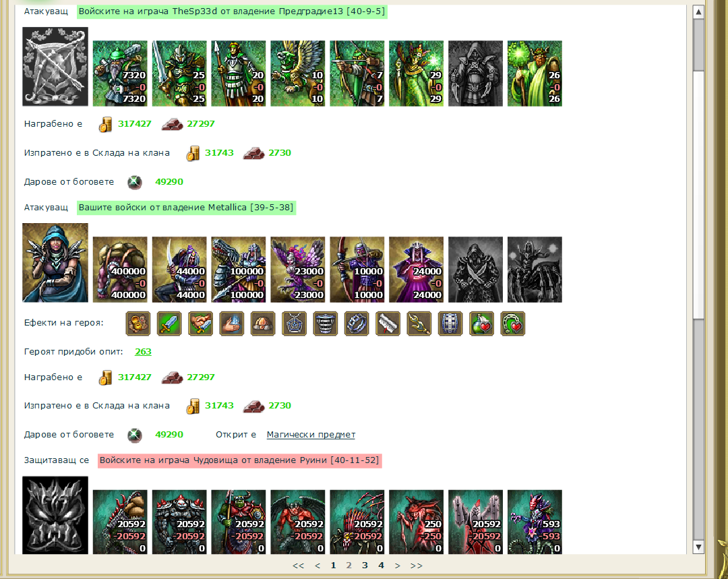The image size is (728, 579).
Task: Click the unit thumbnail showing 400000 troops
Action: [x=120, y=270]
